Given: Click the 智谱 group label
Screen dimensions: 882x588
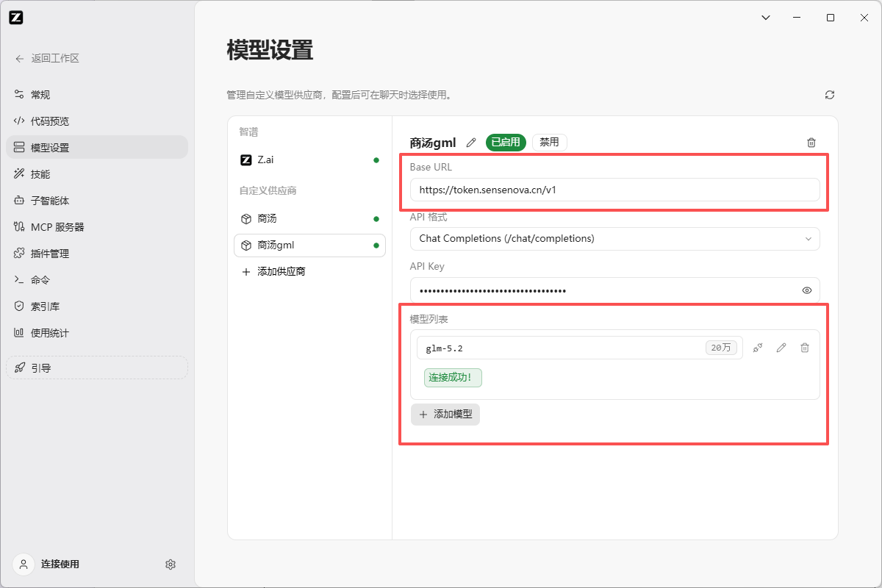Looking at the screenshot, I should [248, 132].
